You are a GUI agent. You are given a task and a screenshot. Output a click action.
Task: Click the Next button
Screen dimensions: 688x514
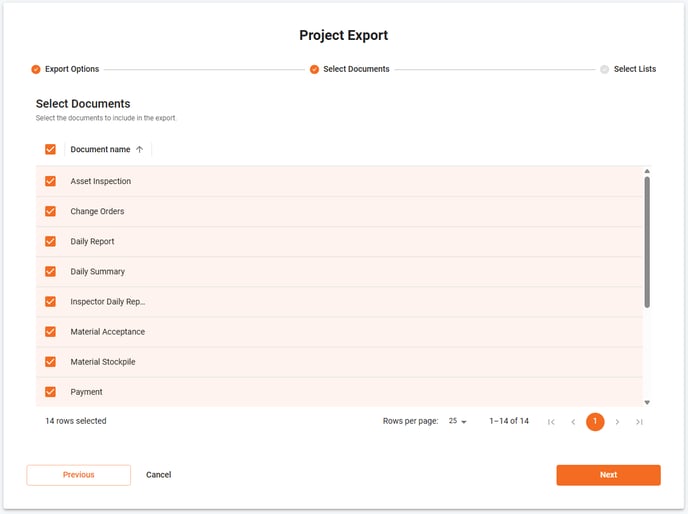click(x=608, y=475)
